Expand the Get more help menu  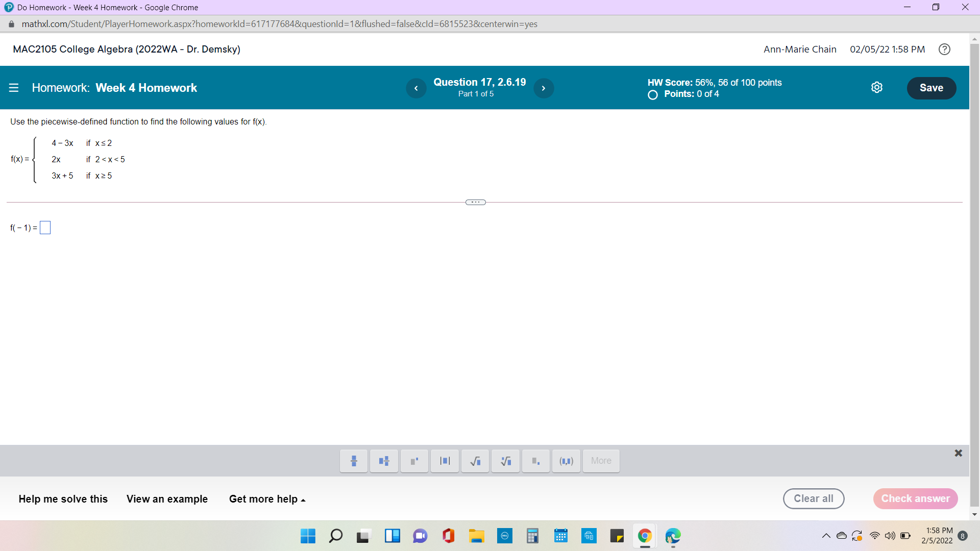[x=267, y=499]
